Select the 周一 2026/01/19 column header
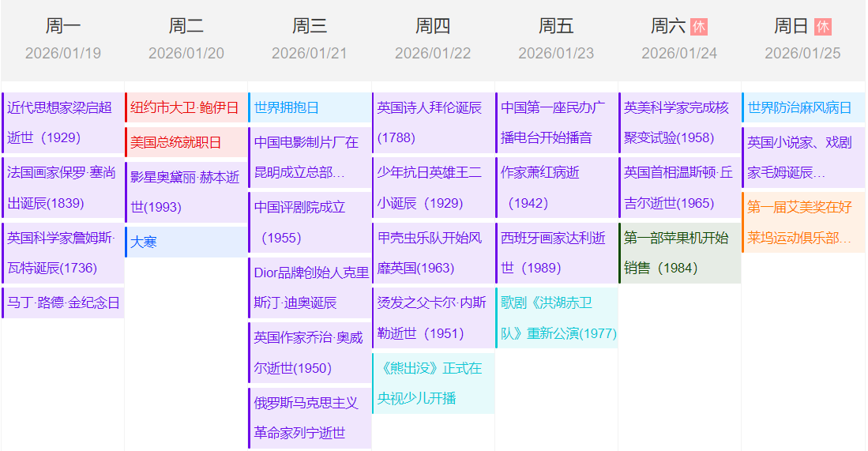The image size is (868, 451). click(63, 39)
